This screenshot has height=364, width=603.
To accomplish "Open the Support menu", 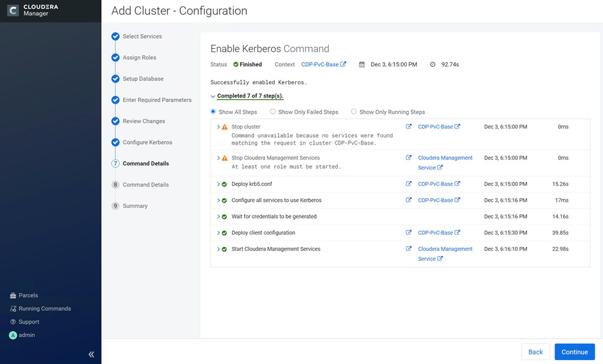I will point(29,322).
